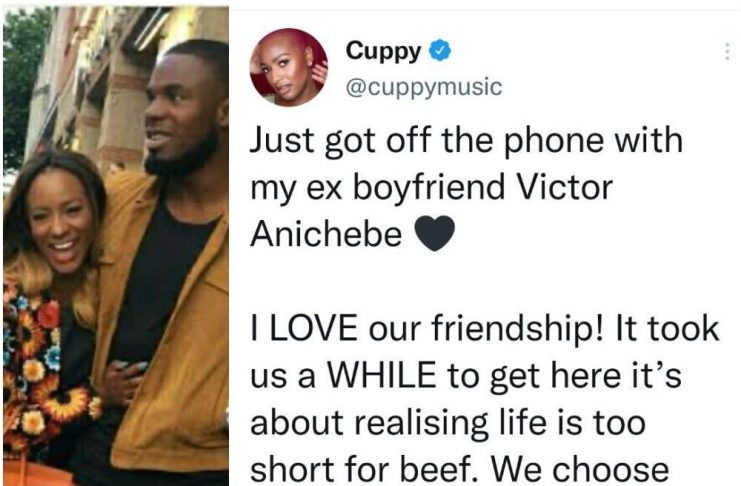Open the three-dot more options menu
Viewport: 741px width, 486px height.
[x=727, y=51]
